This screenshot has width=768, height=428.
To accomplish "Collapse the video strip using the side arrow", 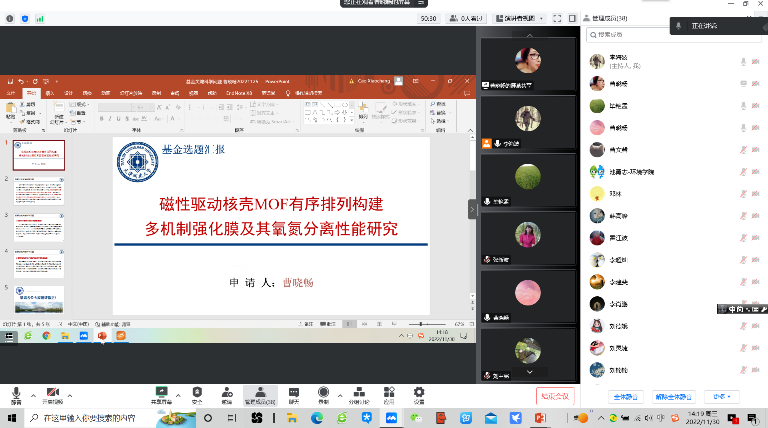I will (x=473, y=208).
